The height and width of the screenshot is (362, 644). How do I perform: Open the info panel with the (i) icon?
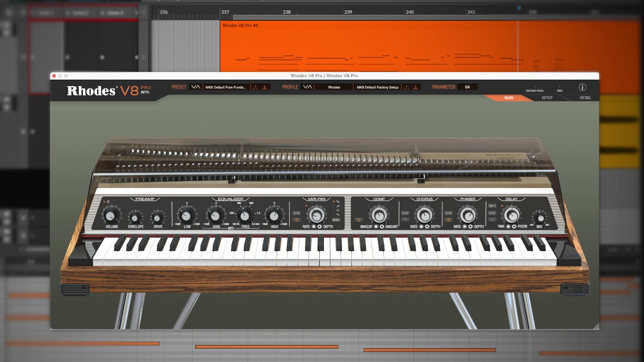click(583, 87)
